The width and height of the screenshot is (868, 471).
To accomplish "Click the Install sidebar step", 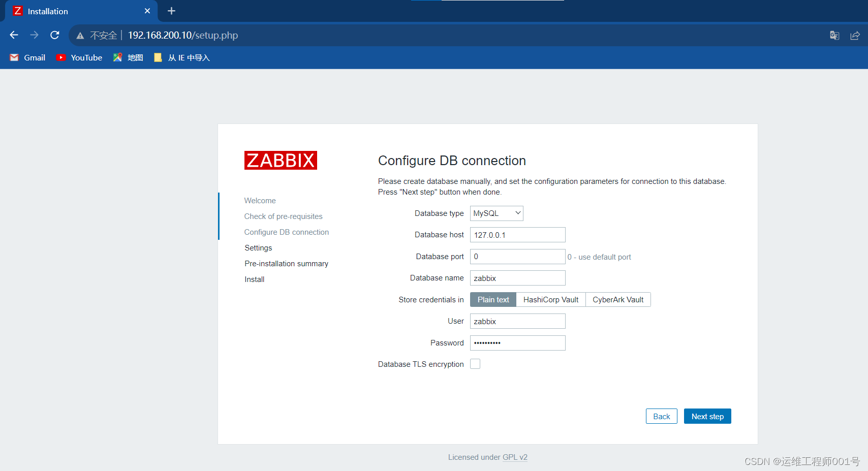I will tap(254, 279).
